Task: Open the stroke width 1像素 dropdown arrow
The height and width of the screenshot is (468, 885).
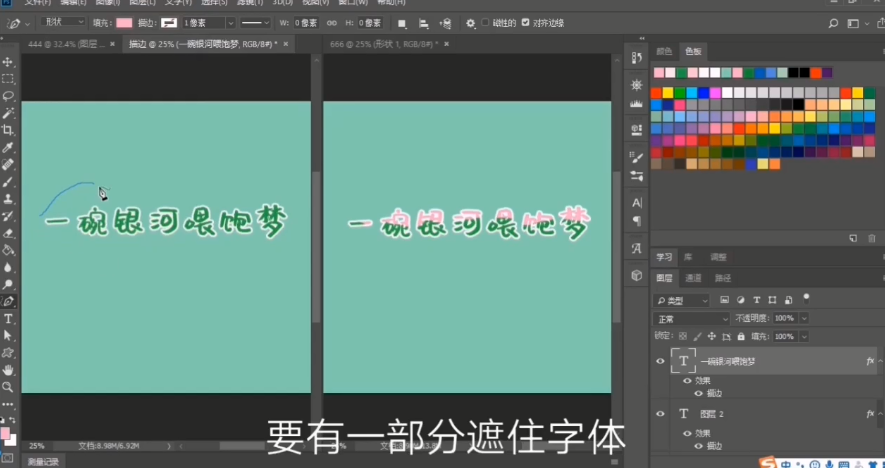Action: 230,23
